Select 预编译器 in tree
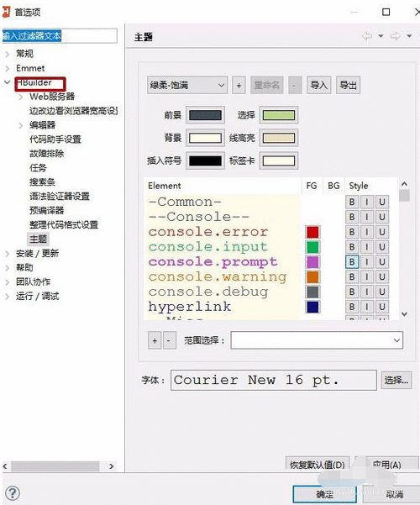The height and width of the screenshot is (505, 420). 47,211
